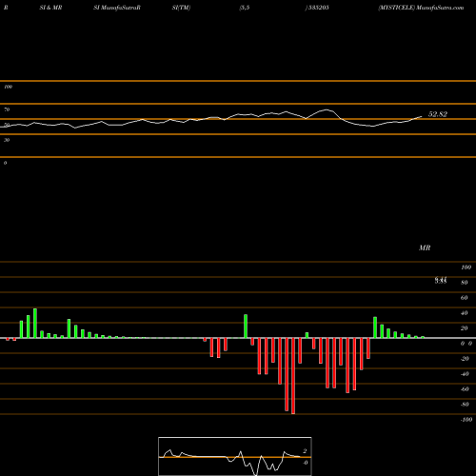Click the histogram axis label -20
Viewport: 476px width, 476px height.
[x=465, y=359]
